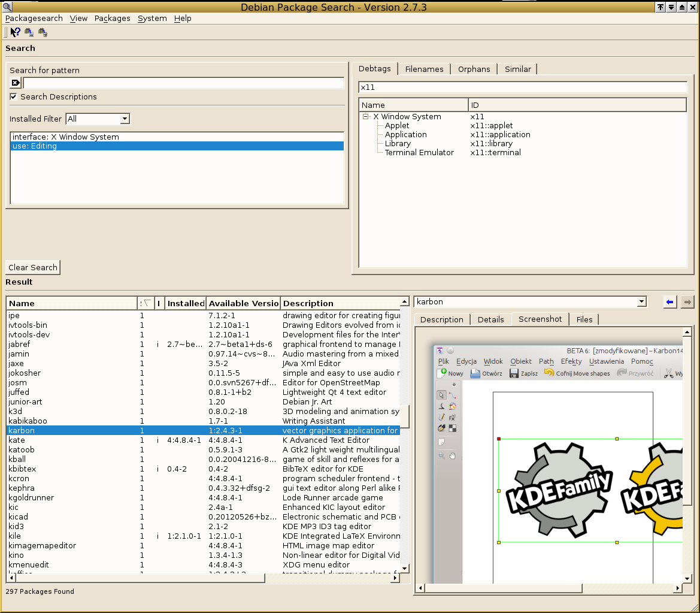
Task: Open the karbon package name combo box
Action: pyautogui.click(x=531, y=301)
